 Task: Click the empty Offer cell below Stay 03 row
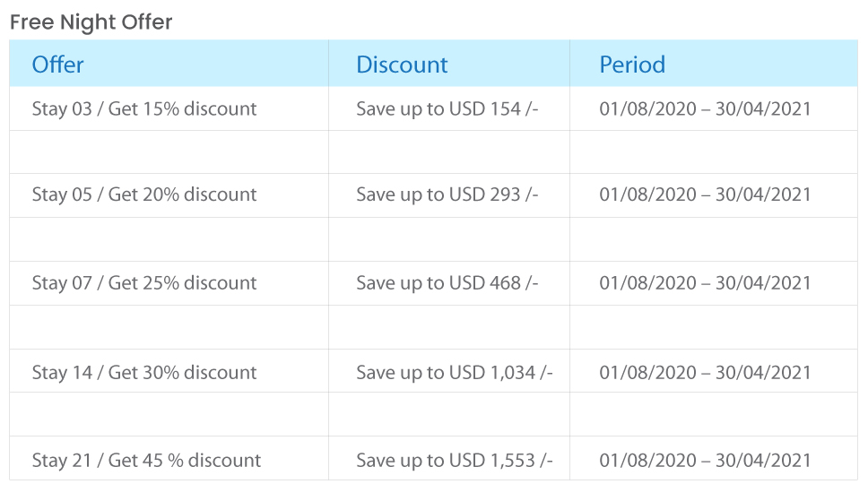click(x=169, y=152)
